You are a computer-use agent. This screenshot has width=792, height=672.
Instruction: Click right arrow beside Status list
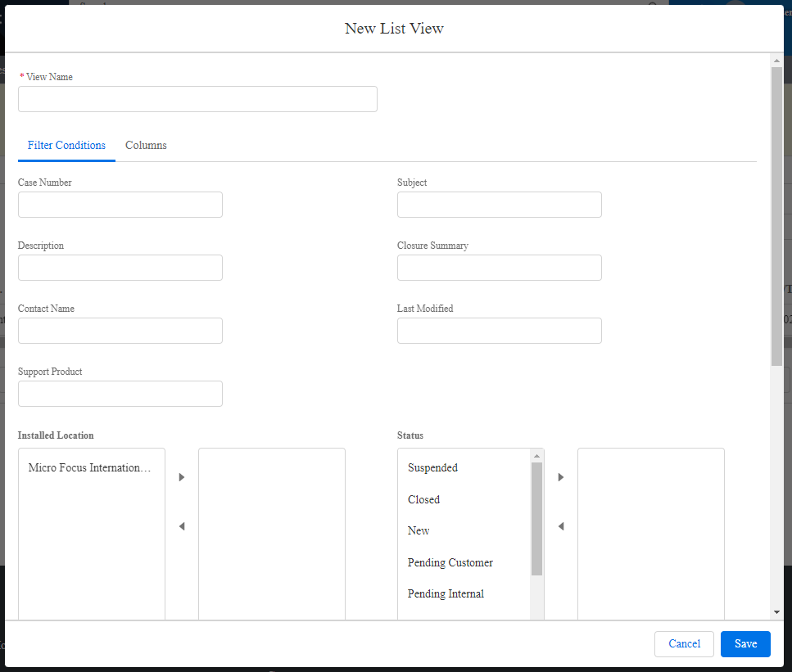560,477
